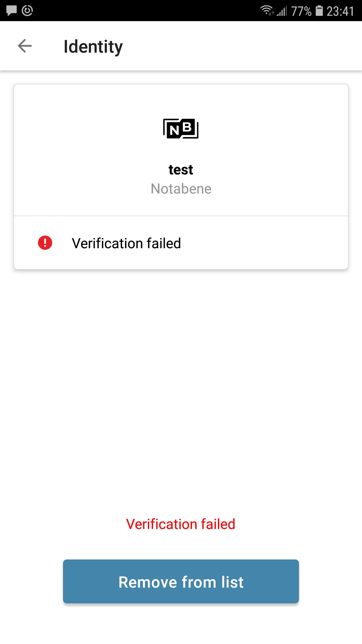Select the top status bar area
This screenshot has width=362, height=644.
(181, 10)
